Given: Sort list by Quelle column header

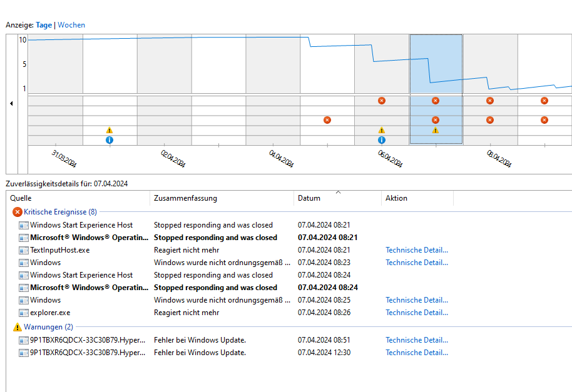Looking at the screenshot, I should (x=78, y=198).
